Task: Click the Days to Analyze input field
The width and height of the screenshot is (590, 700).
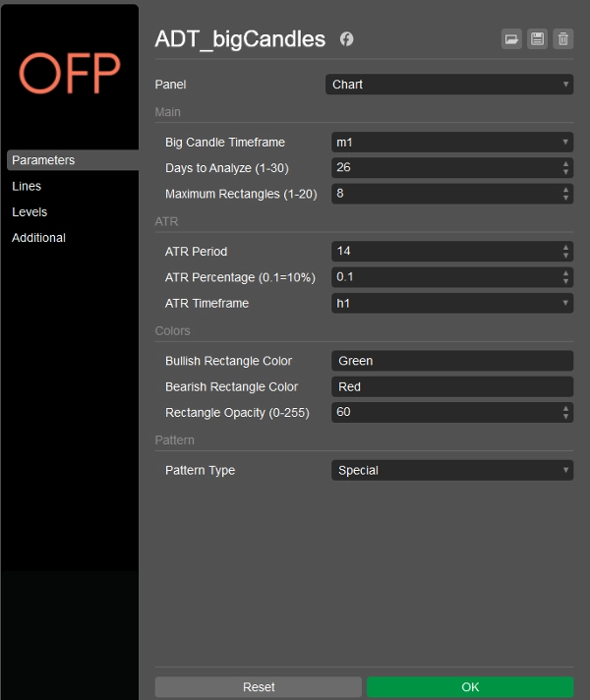Action: click(444, 168)
